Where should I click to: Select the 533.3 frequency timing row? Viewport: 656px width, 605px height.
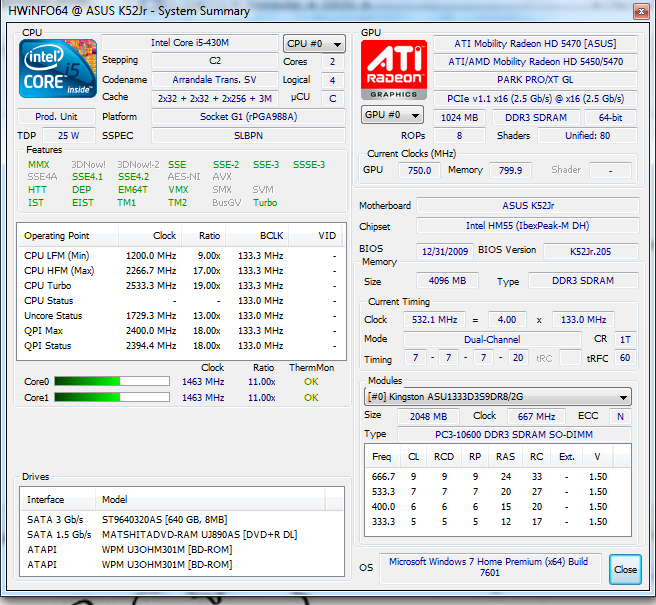pos(497,492)
